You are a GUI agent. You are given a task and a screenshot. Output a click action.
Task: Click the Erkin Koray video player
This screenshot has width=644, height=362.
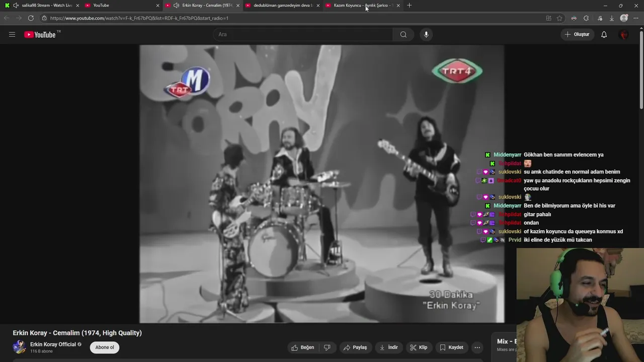pos(321,184)
